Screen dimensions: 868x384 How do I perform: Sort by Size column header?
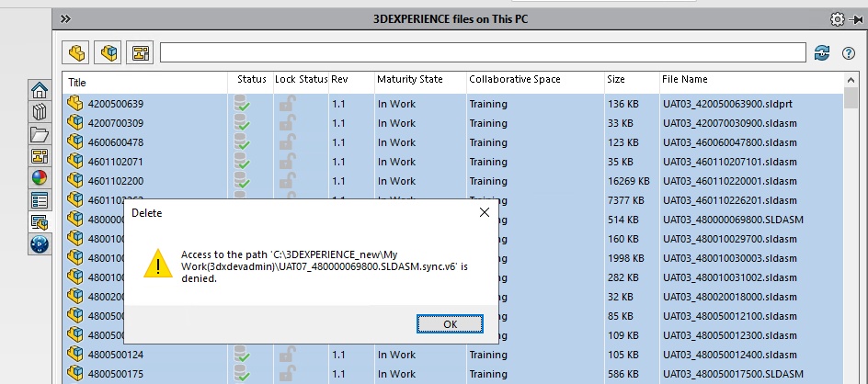(632, 80)
